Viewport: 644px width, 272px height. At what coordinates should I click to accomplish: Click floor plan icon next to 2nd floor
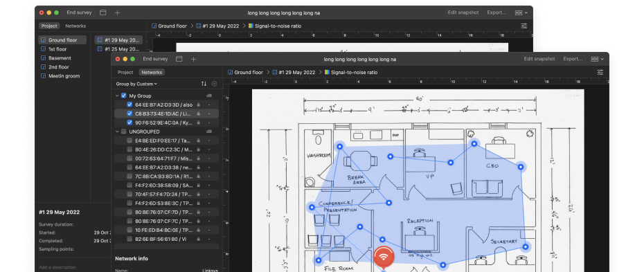pos(44,67)
